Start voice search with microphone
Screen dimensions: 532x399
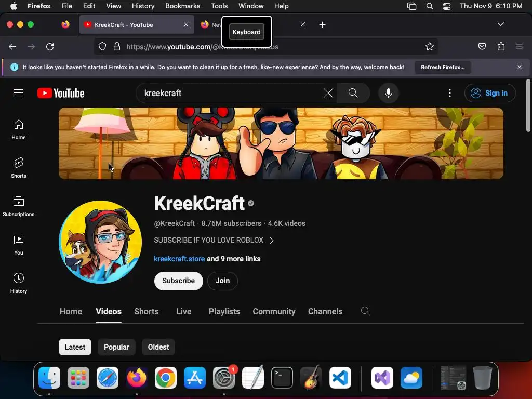pyautogui.click(x=389, y=93)
